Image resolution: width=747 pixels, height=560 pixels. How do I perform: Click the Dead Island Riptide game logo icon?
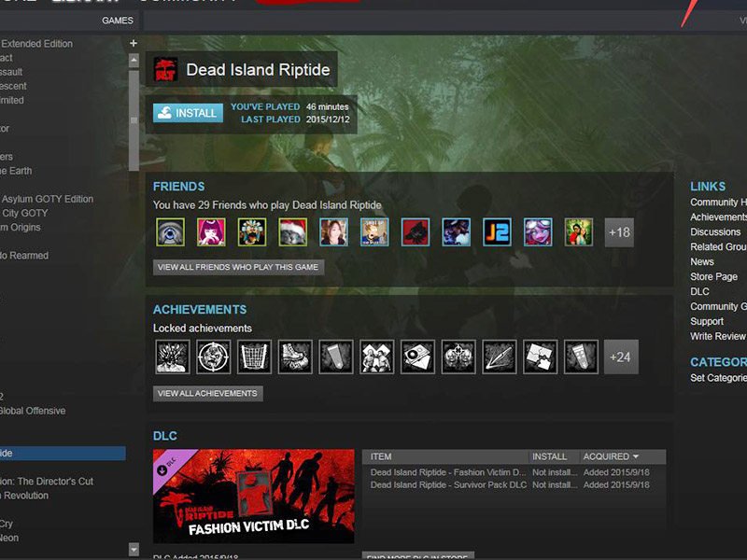click(166, 69)
